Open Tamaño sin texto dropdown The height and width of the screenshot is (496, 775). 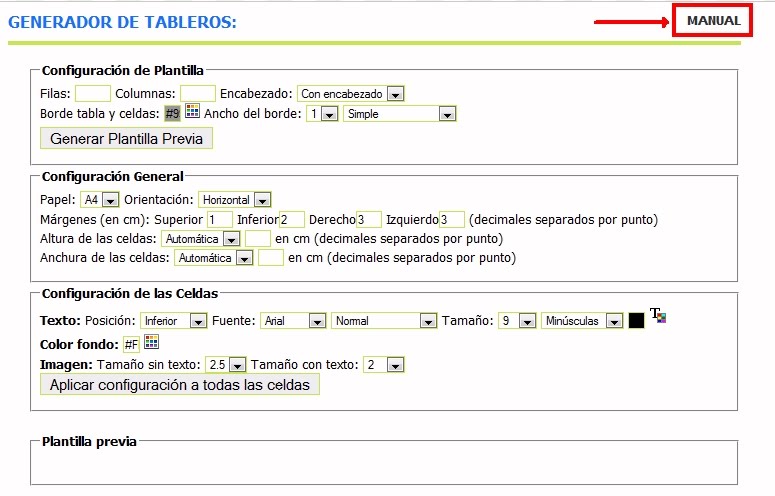(225, 365)
